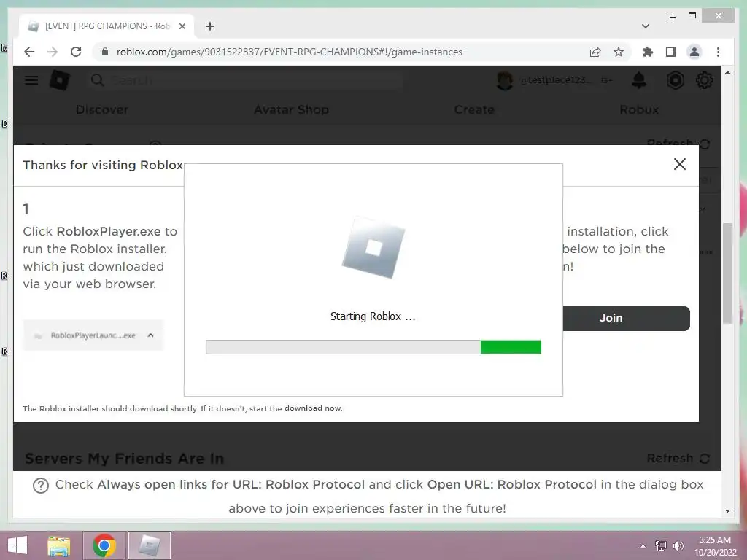This screenshot has height=560, width=747.
Task: Open the user avatar profile picture
Action: pos(505,80)
